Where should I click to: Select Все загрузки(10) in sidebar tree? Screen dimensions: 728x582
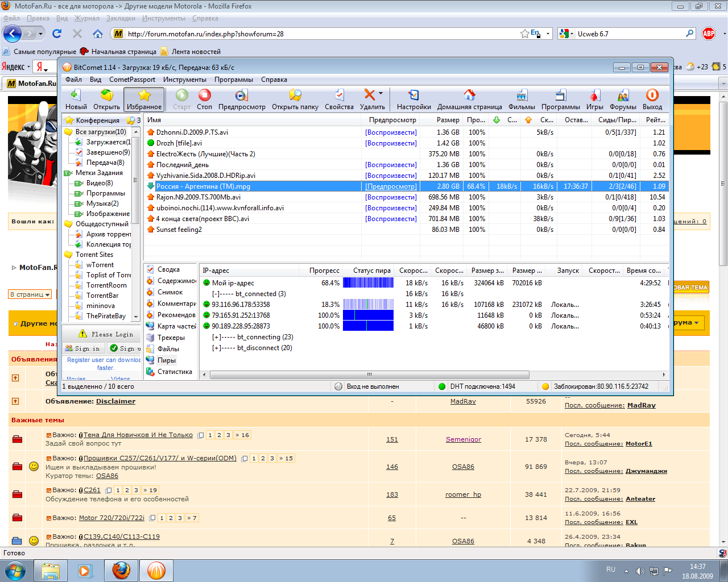point(101,132)
